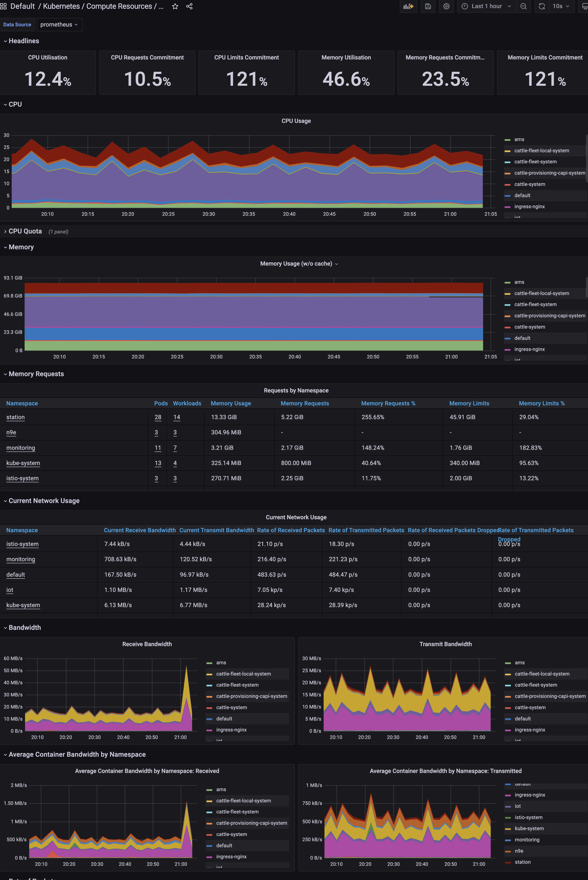
Task: Toggle ams series in CPU Usage legend
Action: click(519, 140)
